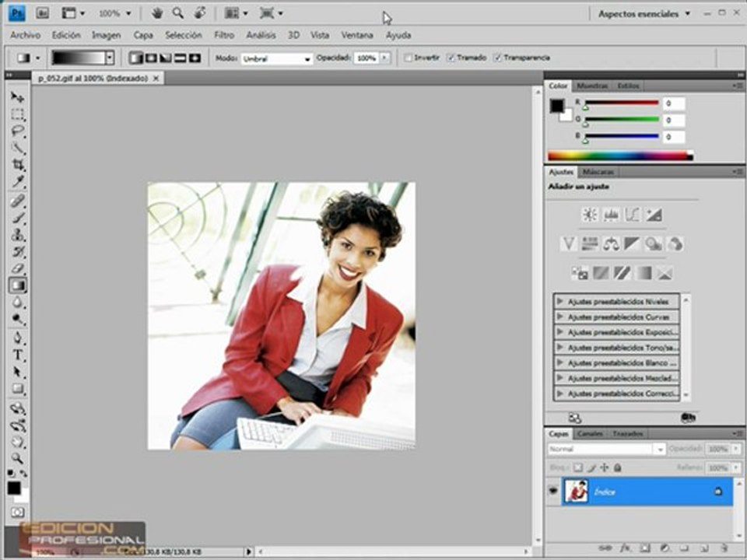This screenshot has width=747, height=560.
Task: Click the Brightness/Contrast adjustment icon
Action: pyautogui.click(x=590, y=215)
